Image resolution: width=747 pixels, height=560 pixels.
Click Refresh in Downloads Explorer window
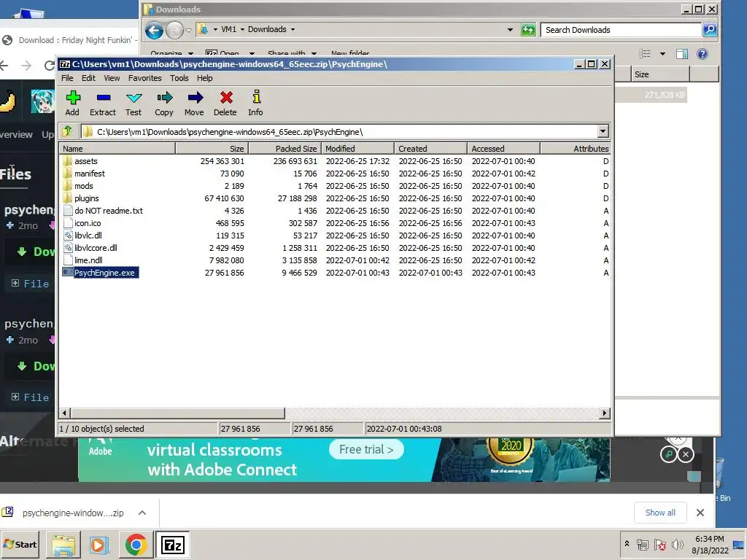tap(528, 30)
